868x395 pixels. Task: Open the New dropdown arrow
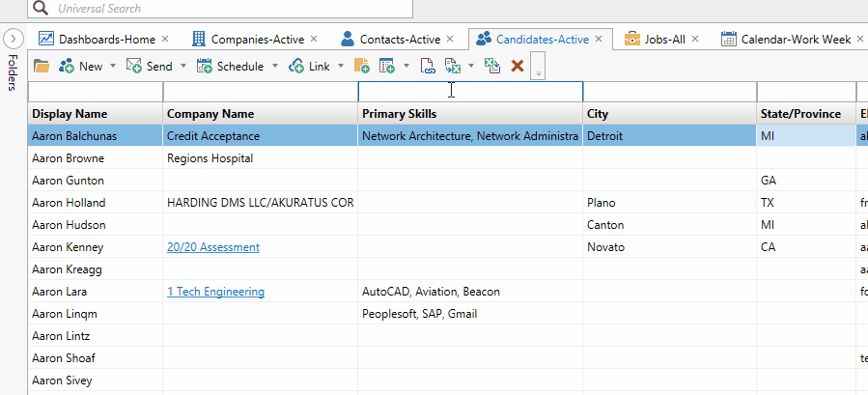[113, 66]
